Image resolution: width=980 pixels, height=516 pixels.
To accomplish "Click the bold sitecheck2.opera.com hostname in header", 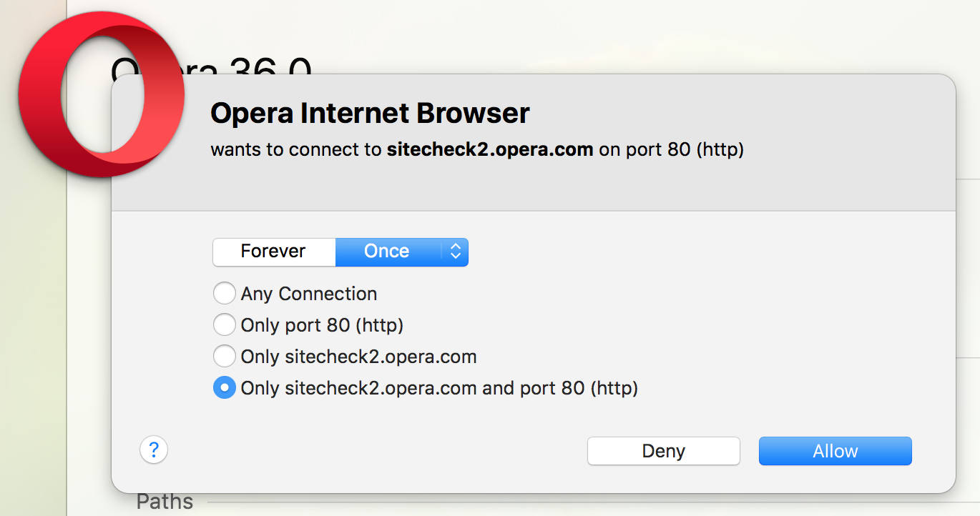I will (489, 150).
